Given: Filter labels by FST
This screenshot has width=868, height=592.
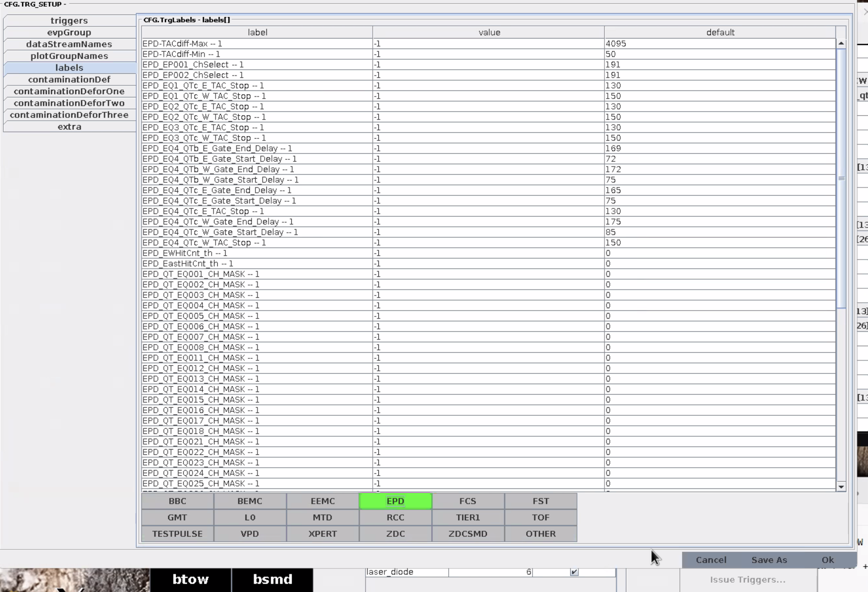Looking at the screenshot, I should pyautogui.click(x=540, y=501).
